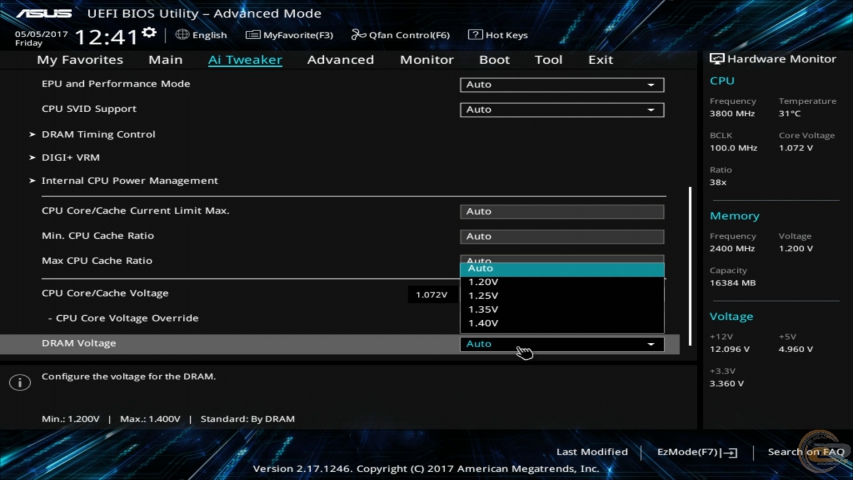Click the EzMode exit arrow icon
The image size is (853, 480).
pos(731,452)
